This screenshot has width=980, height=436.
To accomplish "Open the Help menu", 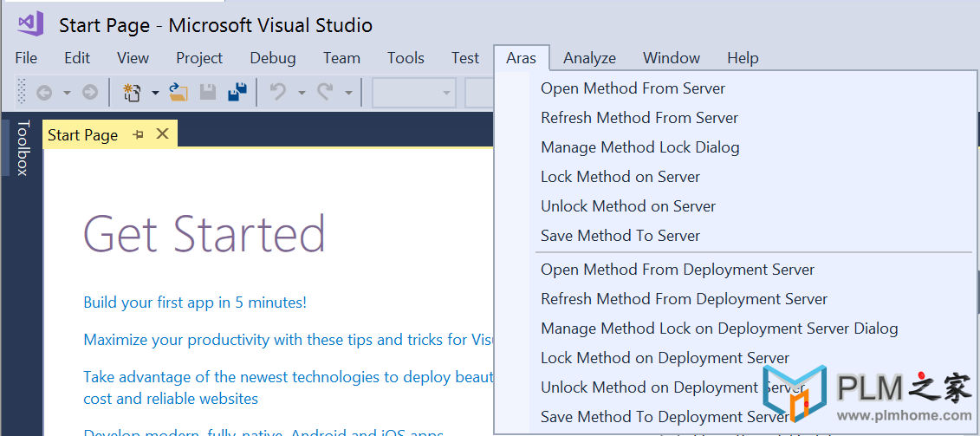I will (743, 58).
